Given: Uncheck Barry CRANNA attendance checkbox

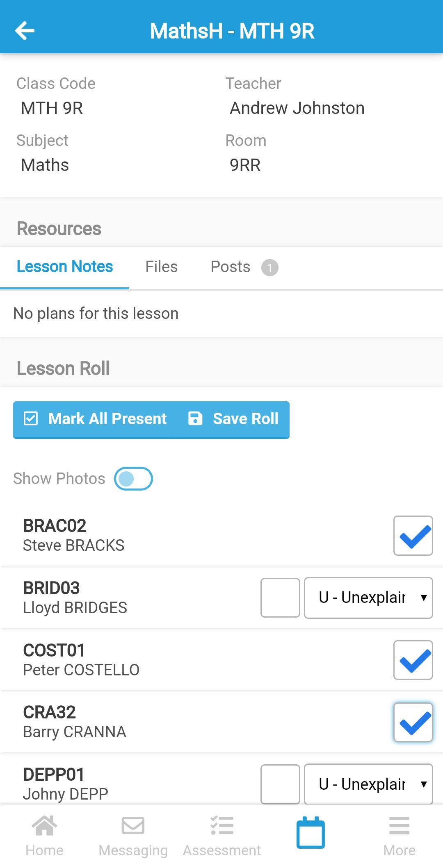Looking at the screenshot, I should coord(413,723).
